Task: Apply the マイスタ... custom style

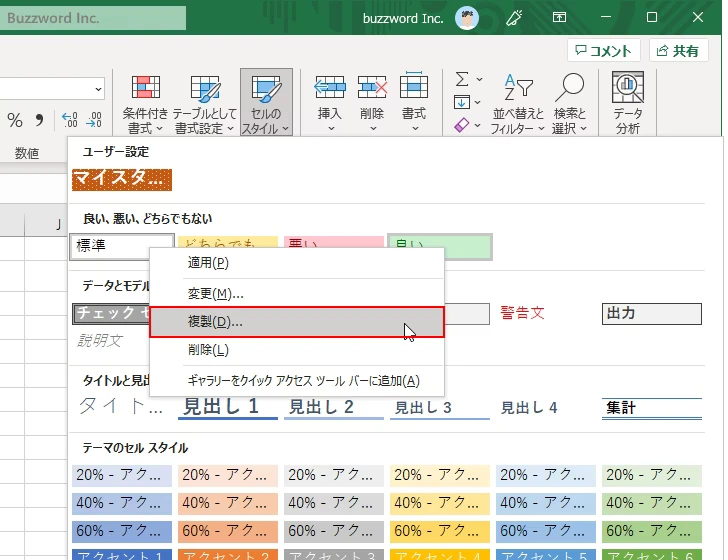Action: coord(122,180)
